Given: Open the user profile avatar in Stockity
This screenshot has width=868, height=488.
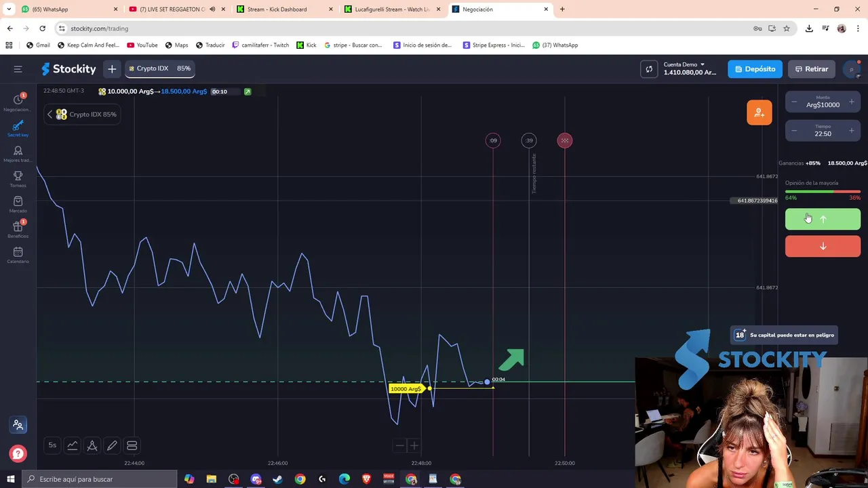Looking at the screenshot, I should [x=852, y=69].
